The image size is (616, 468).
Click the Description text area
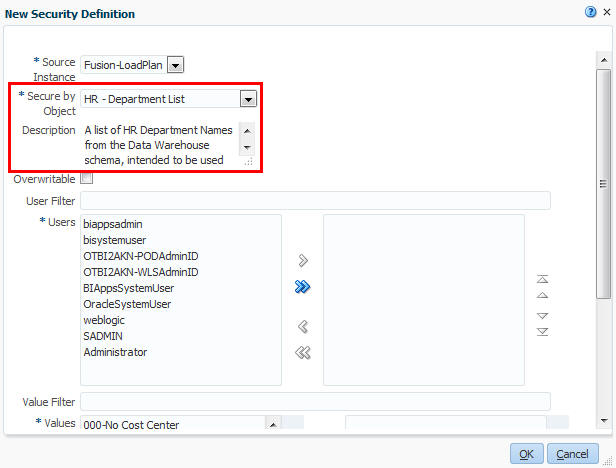point(160,145)
